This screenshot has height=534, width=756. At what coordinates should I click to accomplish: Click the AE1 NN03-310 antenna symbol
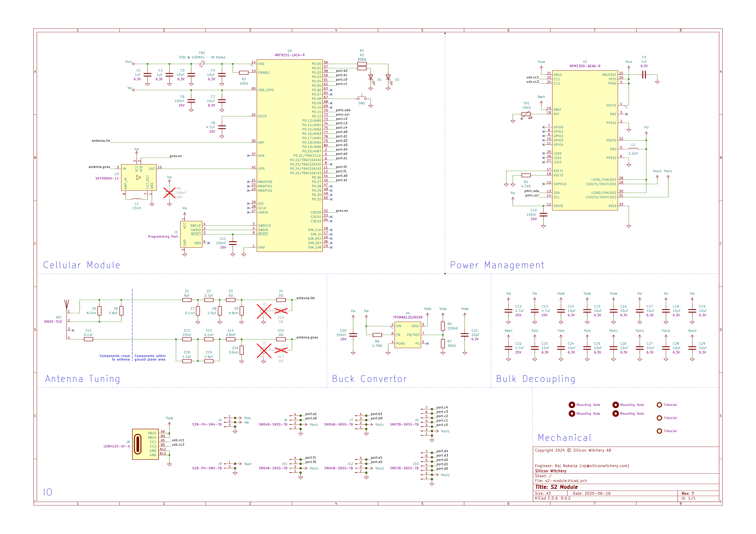tap(67, 304)
